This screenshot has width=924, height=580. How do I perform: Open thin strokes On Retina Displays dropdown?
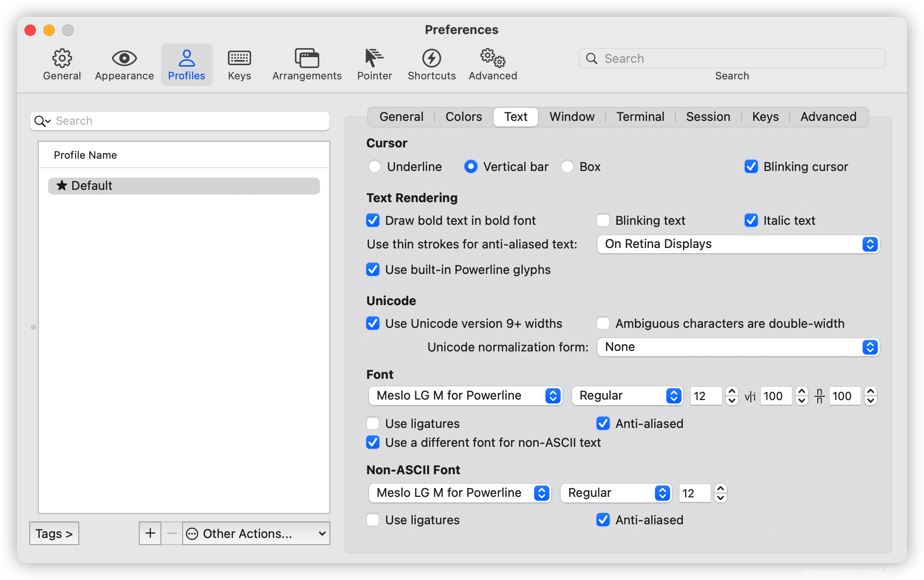click(x=738, y=244)
